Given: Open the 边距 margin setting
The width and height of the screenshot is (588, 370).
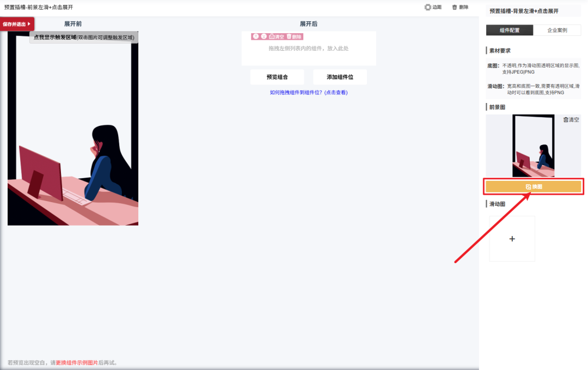Looking at the screenshot, I should coord(433,7).
